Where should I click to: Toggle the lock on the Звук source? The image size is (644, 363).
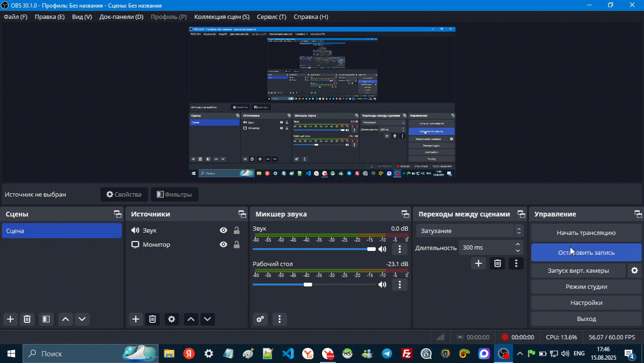pyautogui.click(x=237, y=231)
